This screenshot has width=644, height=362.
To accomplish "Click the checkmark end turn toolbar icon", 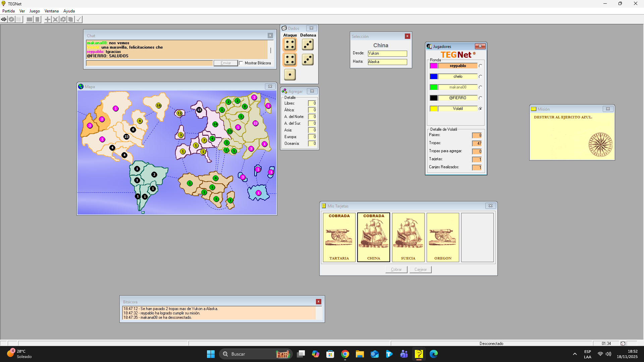I will (x=78, y=19).
